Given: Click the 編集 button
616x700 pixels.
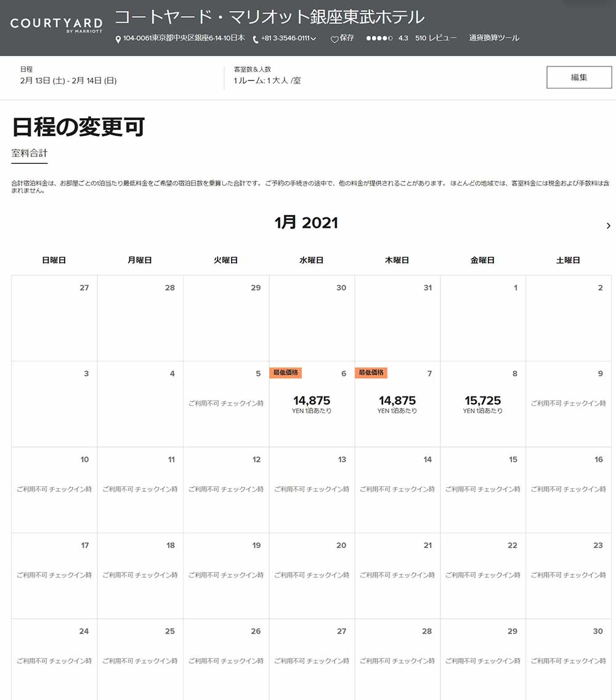Looking at the screenshot, I should (579, 77).
